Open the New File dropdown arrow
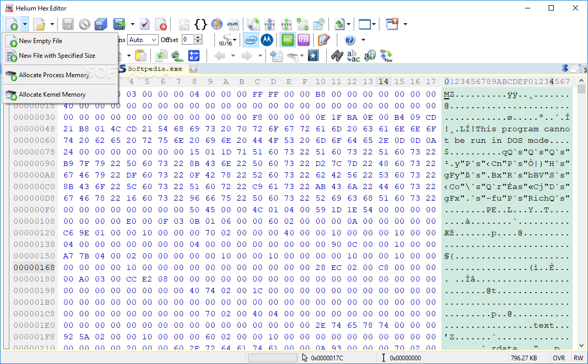Image resolution: width=588 pixels, height=364 pixels. (24, 24)
